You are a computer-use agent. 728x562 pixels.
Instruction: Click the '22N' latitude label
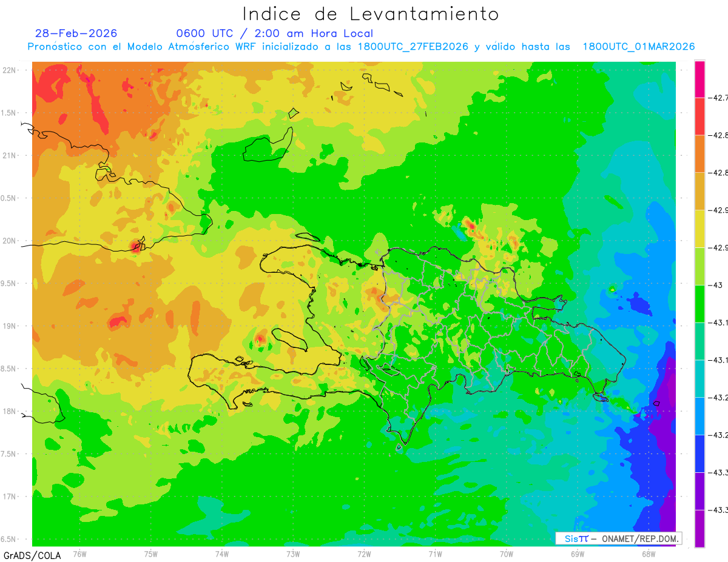coord(9,70)
